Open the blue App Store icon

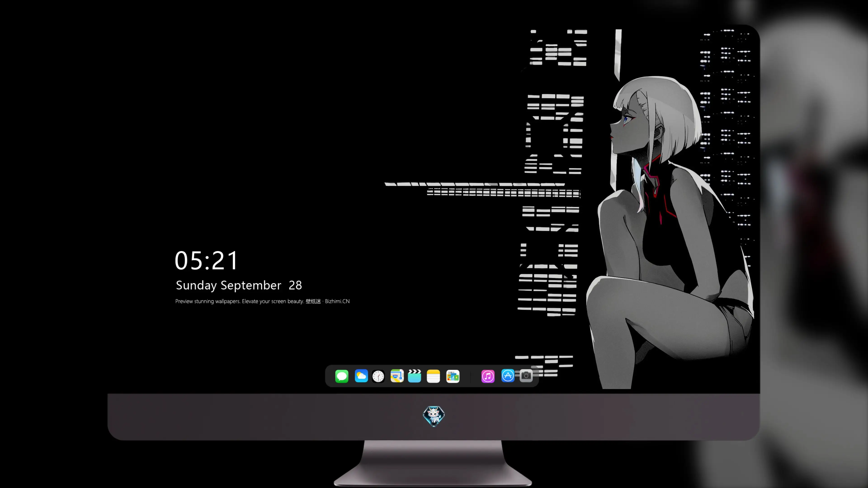(508, 375)
